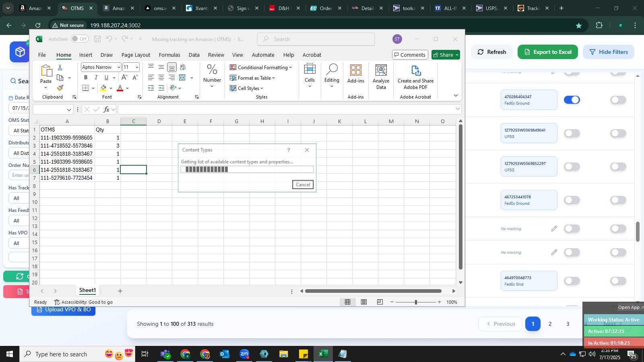Image resolution: width=644 pixels, height=362 pixels.
Task: Click Center horizontal alignment icon
Action: 161,77
